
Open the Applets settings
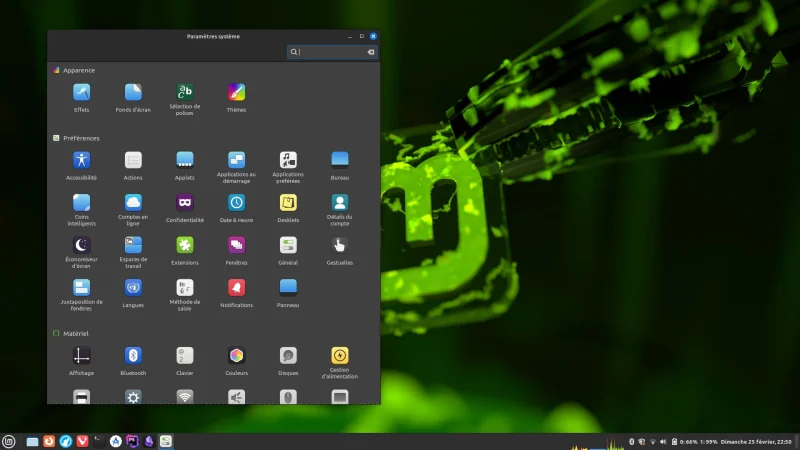coord(185,166)
